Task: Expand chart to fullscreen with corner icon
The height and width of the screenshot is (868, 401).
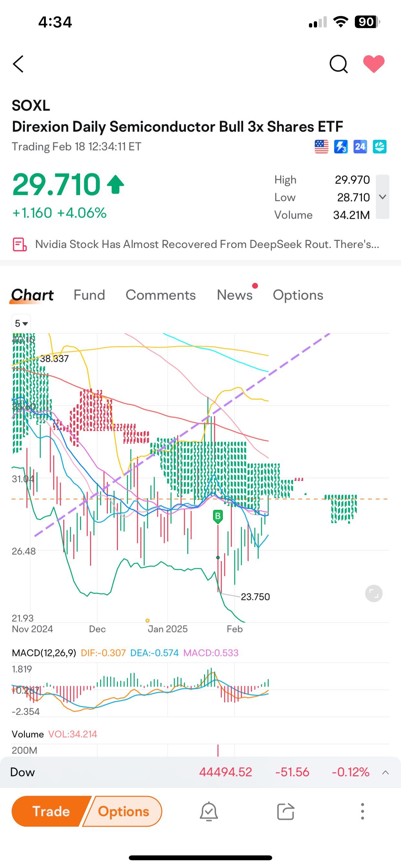Action: [x=374, y=594]
